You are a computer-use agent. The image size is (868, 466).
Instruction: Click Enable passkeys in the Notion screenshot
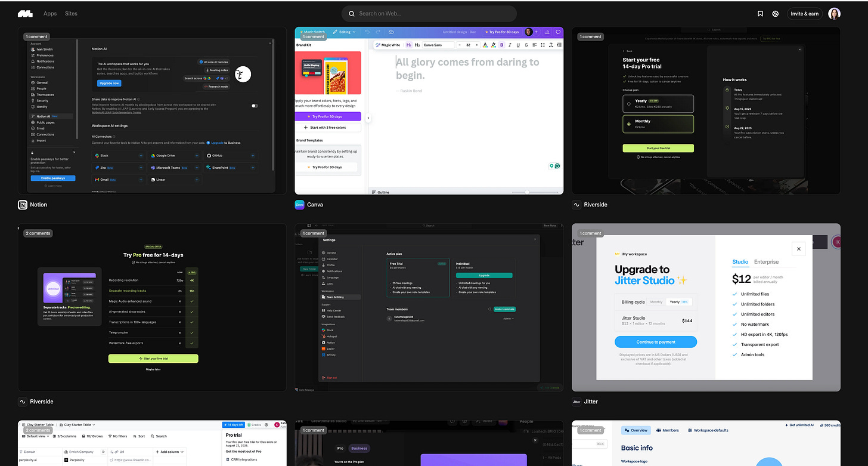[52, 178]
